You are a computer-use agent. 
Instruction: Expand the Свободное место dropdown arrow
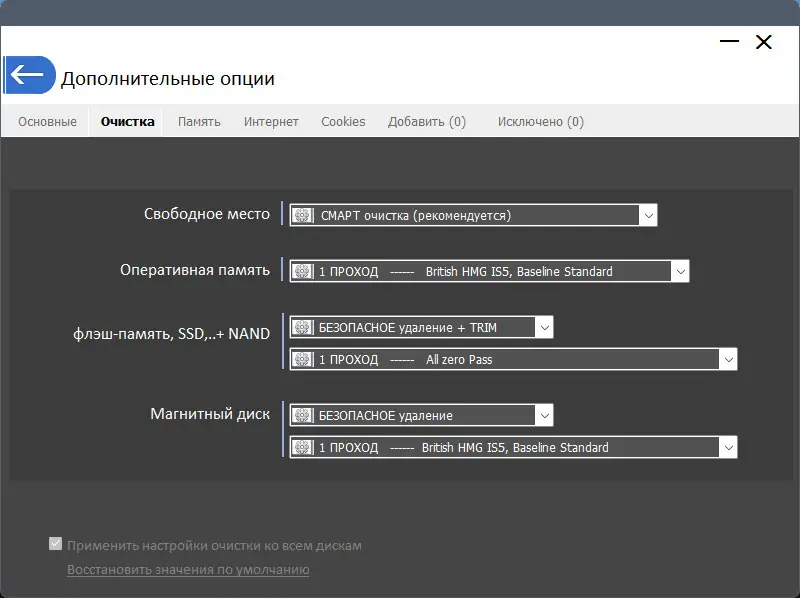648,215
